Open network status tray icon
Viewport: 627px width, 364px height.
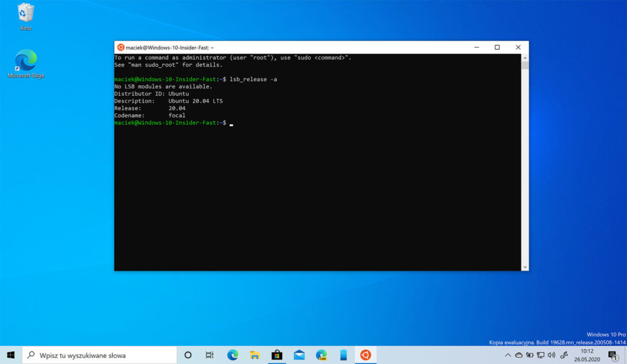(540, 355)
